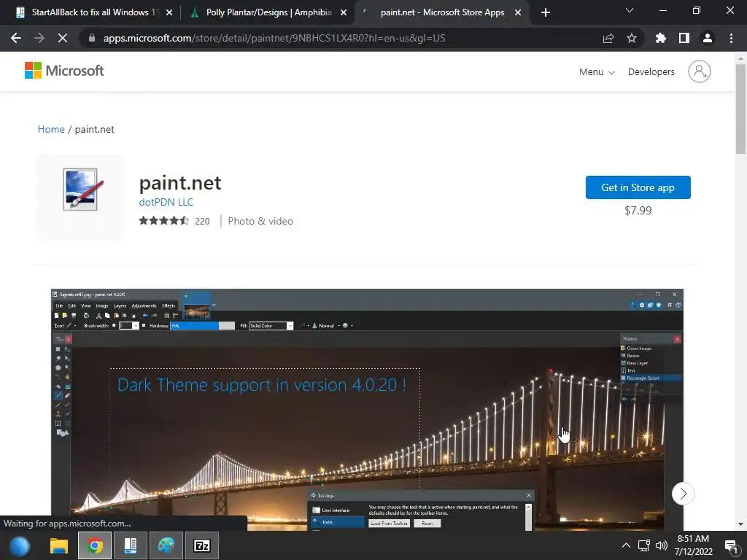Open dotPDN LLC publisher link
This screenshot has width=747, height=560.
166,202
